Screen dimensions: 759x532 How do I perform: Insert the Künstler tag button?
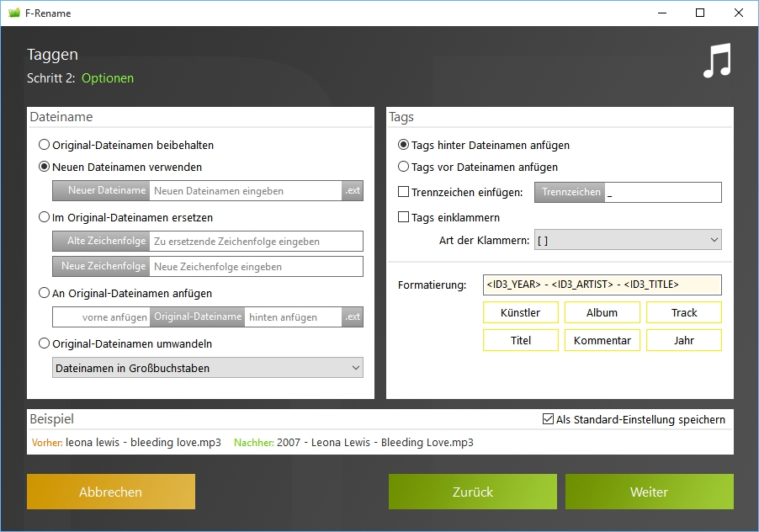point(520,312)
